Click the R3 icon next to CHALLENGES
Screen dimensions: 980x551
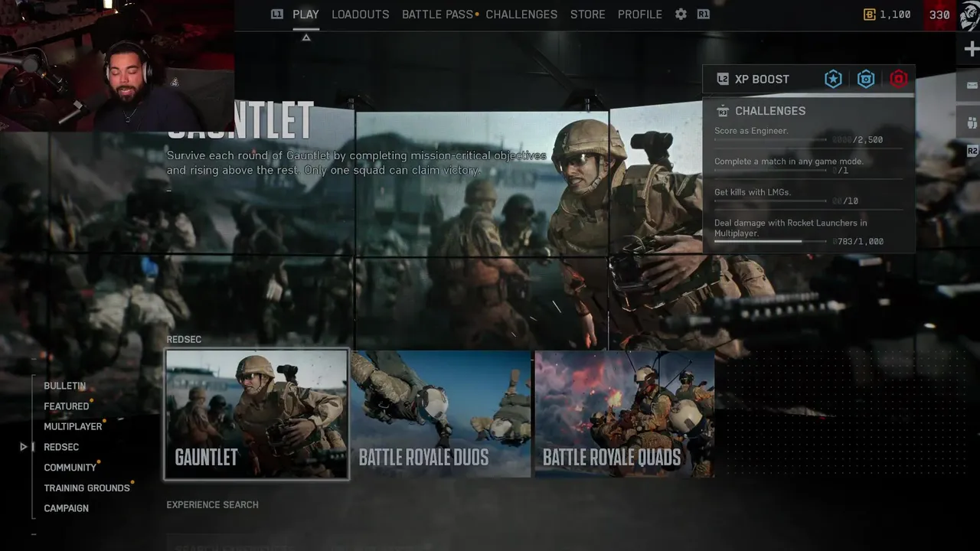722,111
